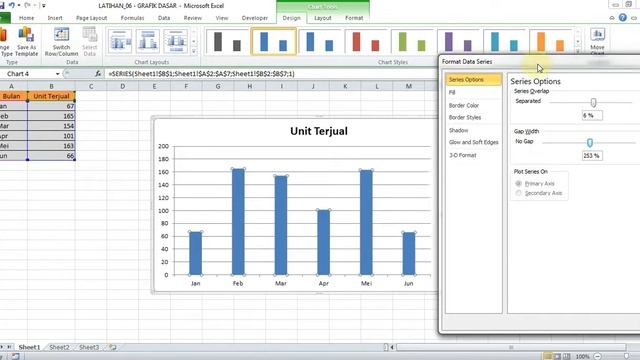Expand the Chart Layouts gallery
The image size is (640, 360).
tap(193, 51)
